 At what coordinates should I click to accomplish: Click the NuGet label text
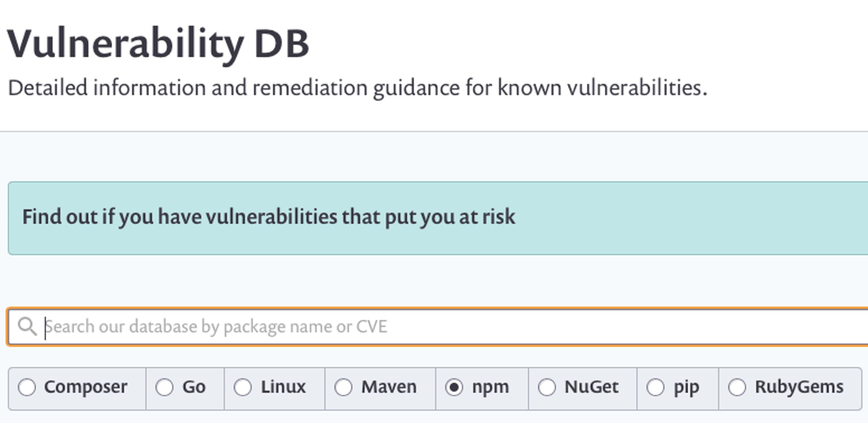[x=592, y=387]
